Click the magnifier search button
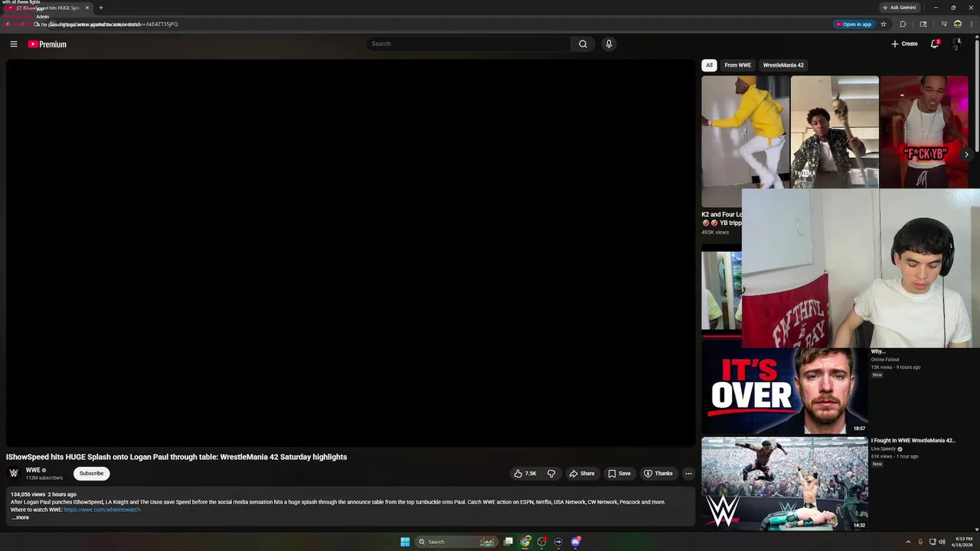The height and width of the screenshot is (551, 980). (583, 44)
